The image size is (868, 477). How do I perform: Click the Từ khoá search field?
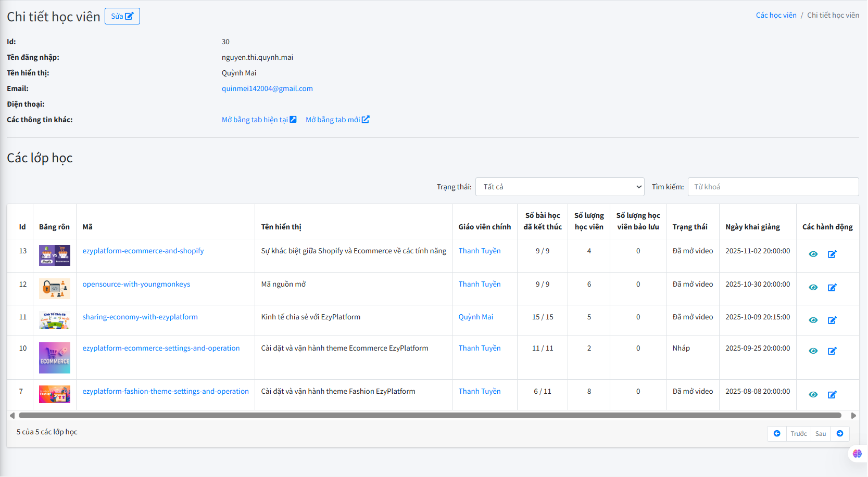coord(773,187)
